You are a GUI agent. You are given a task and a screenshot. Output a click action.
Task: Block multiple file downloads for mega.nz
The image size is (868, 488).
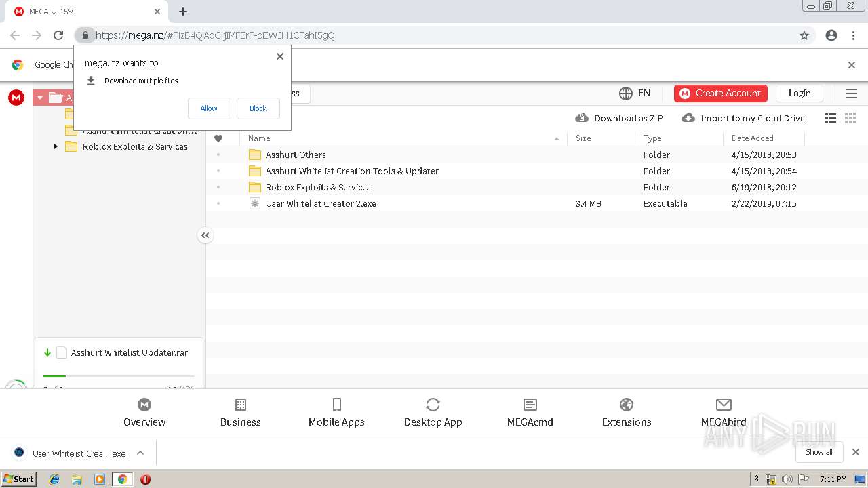click(x=258, y=108)
